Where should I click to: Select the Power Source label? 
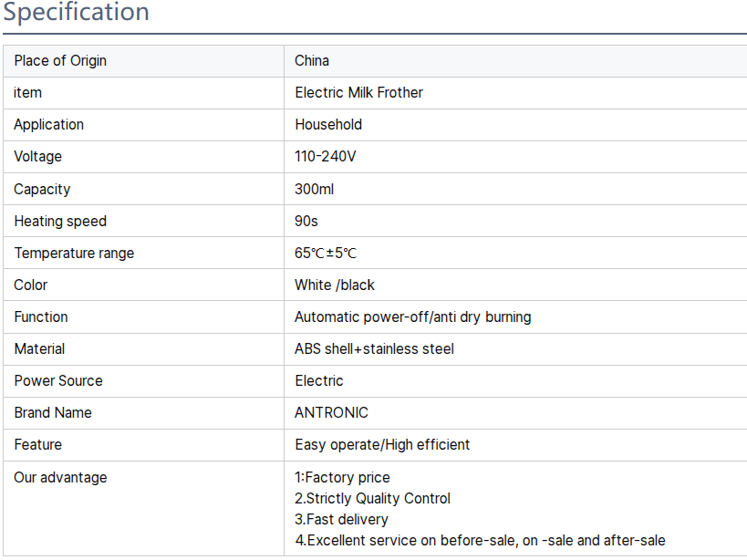(x=58, y=381)
